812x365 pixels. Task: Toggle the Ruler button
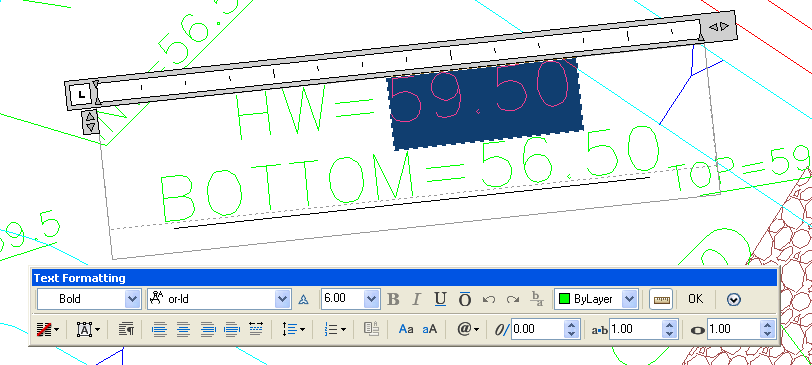(x=661, y=299)
